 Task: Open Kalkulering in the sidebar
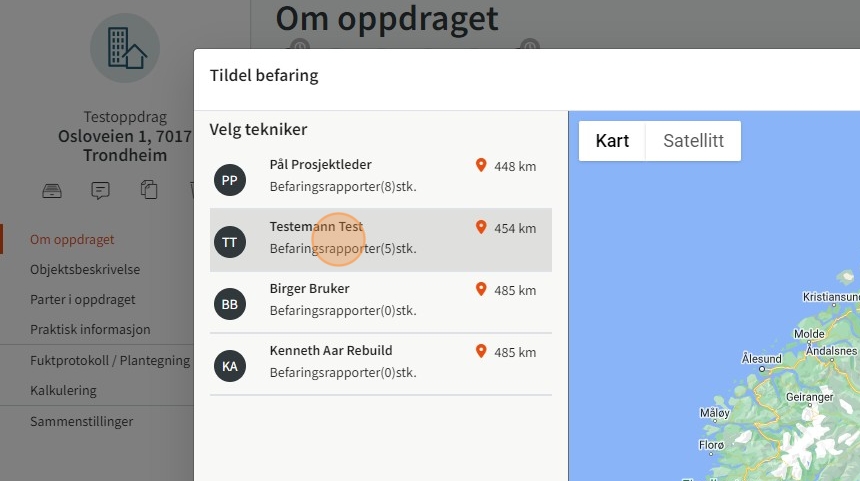(63, 391)
